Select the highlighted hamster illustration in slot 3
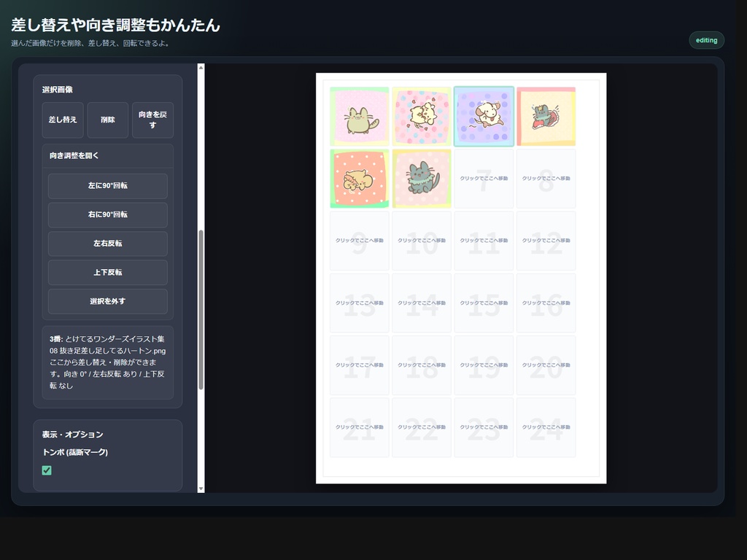The image size is (747, 560). (x=484, y=116)
